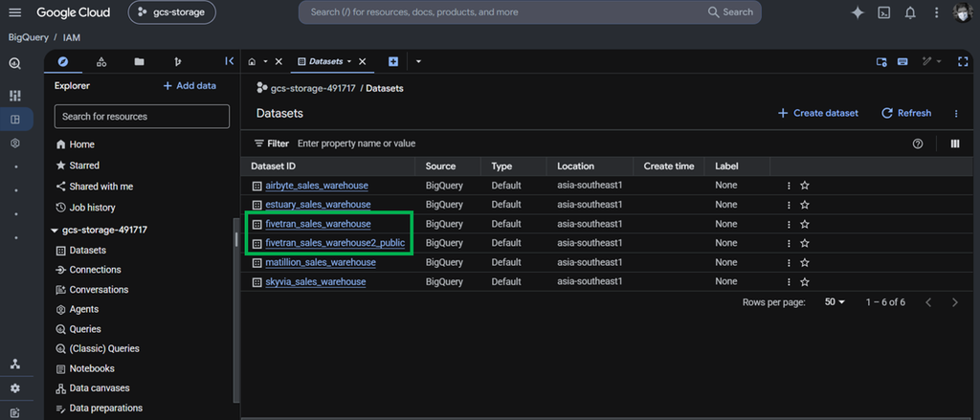Open Data canvases in Explorer
Screen dimensions: 980x420
(95, 388)
